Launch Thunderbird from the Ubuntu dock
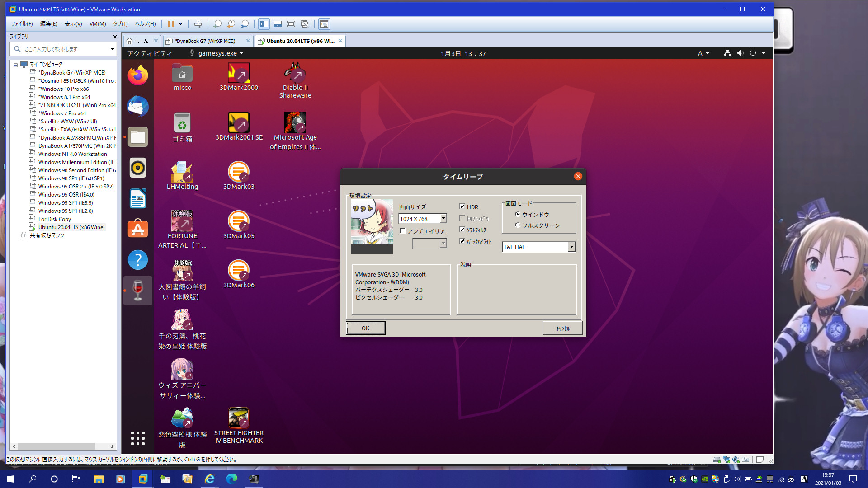The image size is (868, 488). click(x=138, y=106)
